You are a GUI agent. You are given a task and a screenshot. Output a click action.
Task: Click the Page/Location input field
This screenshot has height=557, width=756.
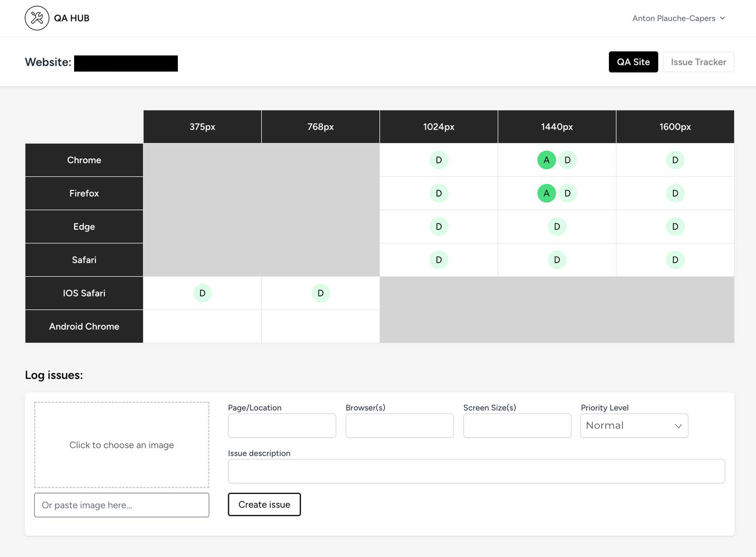(x=282, y=425)
